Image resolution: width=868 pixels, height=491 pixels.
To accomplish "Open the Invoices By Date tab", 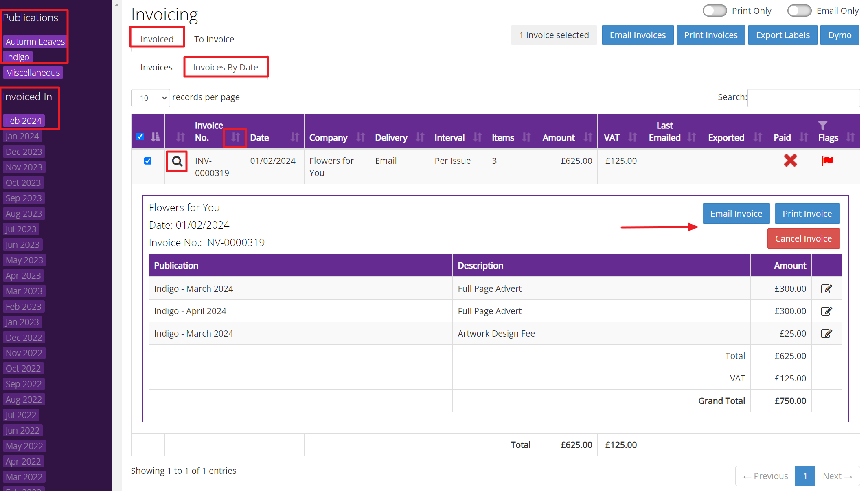I will [226, 67].
